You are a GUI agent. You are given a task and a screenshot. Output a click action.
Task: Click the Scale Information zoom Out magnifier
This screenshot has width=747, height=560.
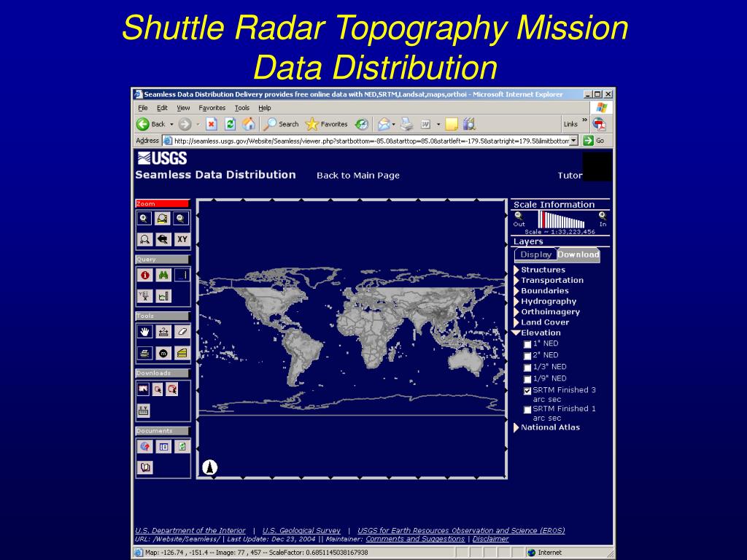click(x=519, y=216)
